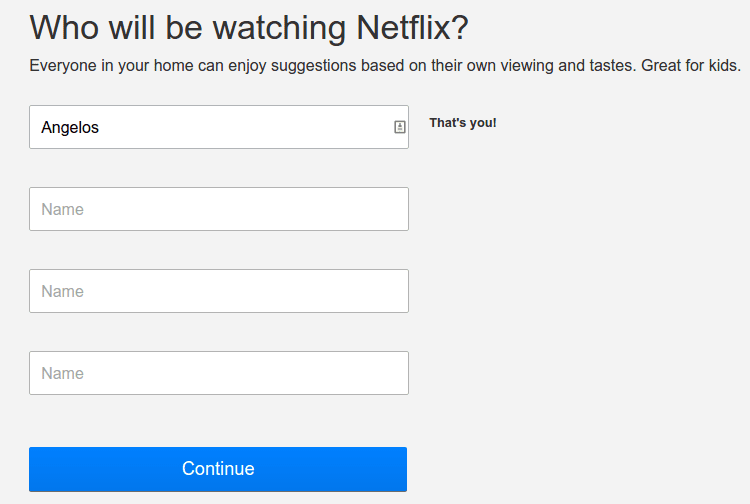Click the word "Netflix" in the heading

click(x=402, y=27)
